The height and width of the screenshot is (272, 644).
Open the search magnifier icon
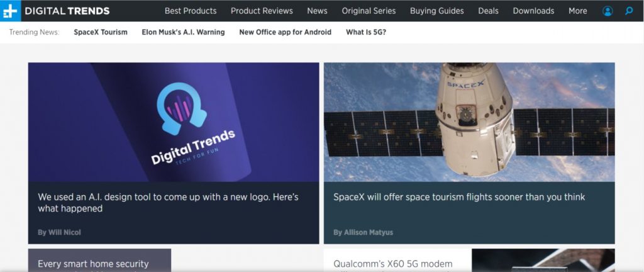point(629,11)
